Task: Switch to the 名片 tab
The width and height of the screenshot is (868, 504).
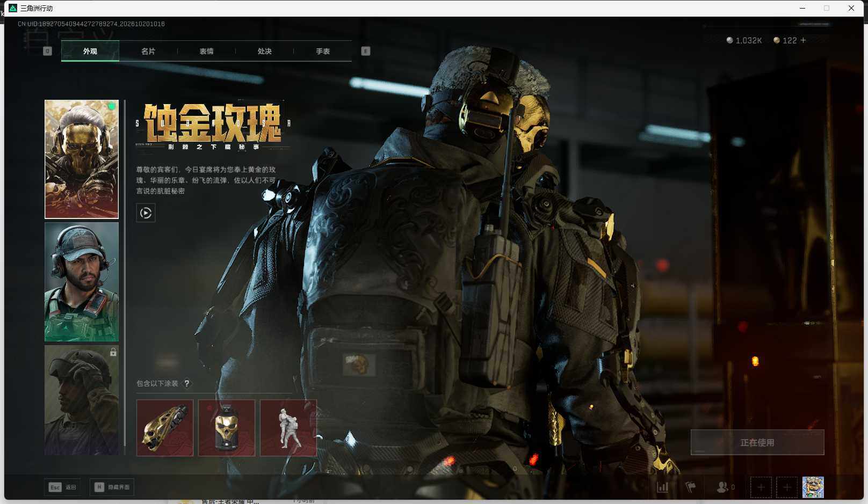Action: (148, 51)
